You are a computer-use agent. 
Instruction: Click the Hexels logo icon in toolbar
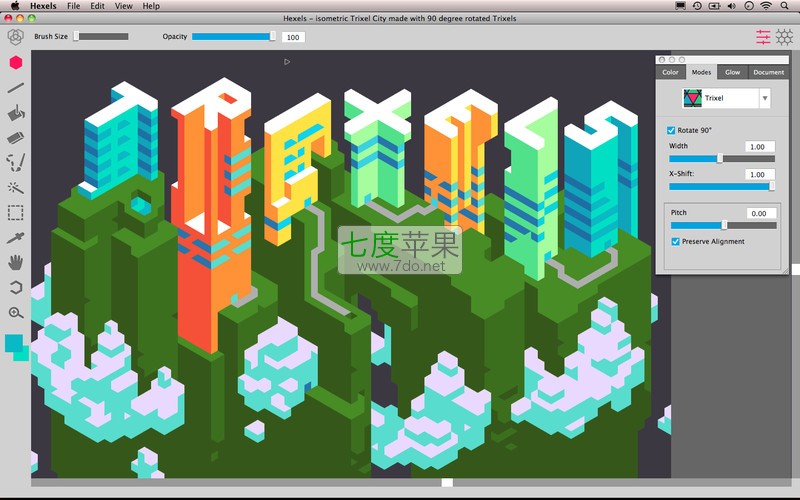click(x=16, y=37)
